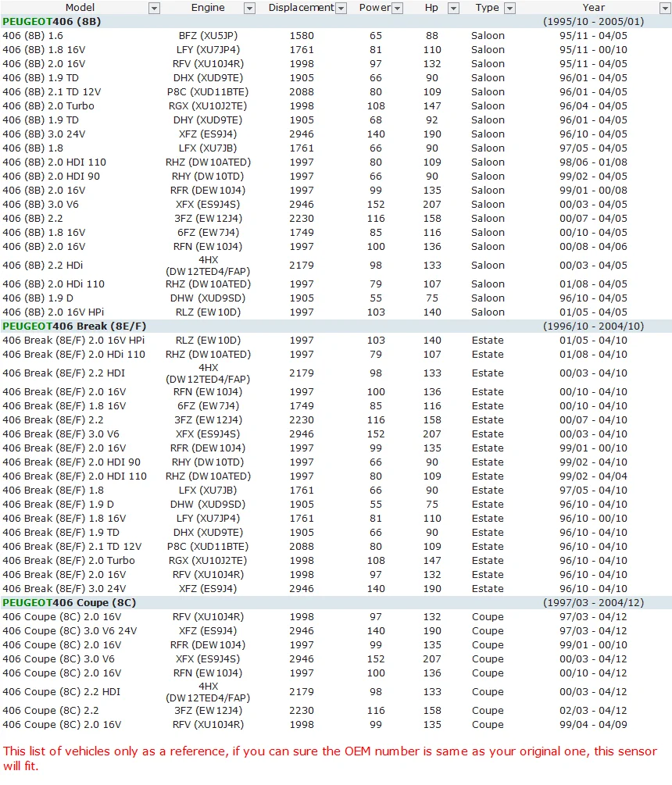Select year cell 96/04 - 04/05
Viewport: 672px width, 785px height.
pyautogui.click(x=593, y=105)
